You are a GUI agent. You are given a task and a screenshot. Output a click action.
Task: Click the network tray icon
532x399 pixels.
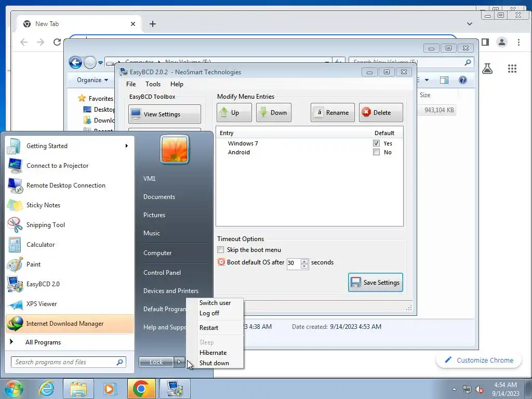click(x=467, y=390)
